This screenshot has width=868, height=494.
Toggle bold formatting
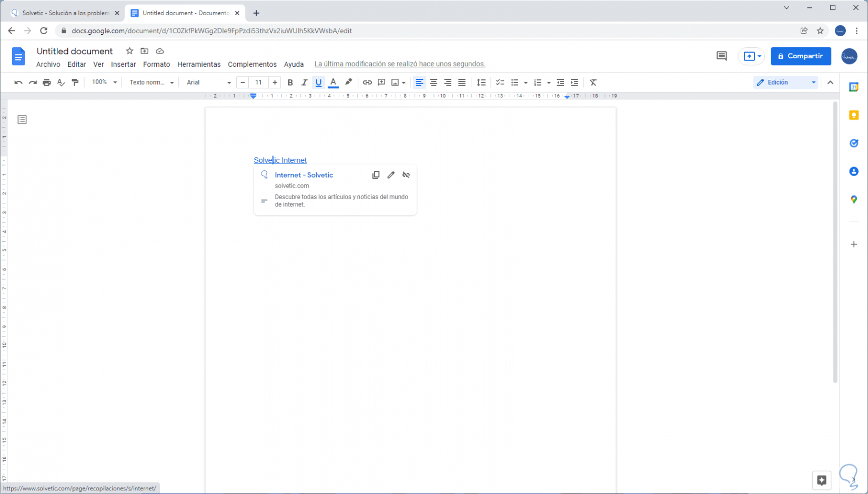[290, 83]
